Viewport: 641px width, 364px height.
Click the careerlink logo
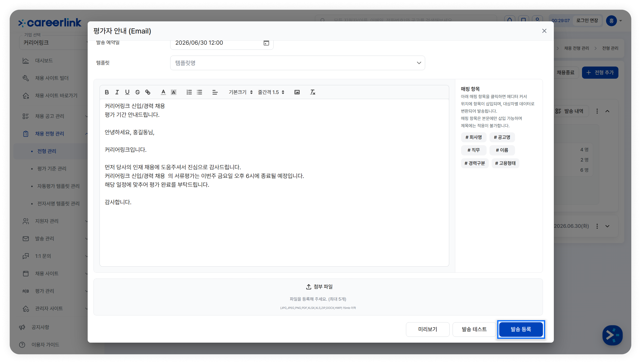50,23
